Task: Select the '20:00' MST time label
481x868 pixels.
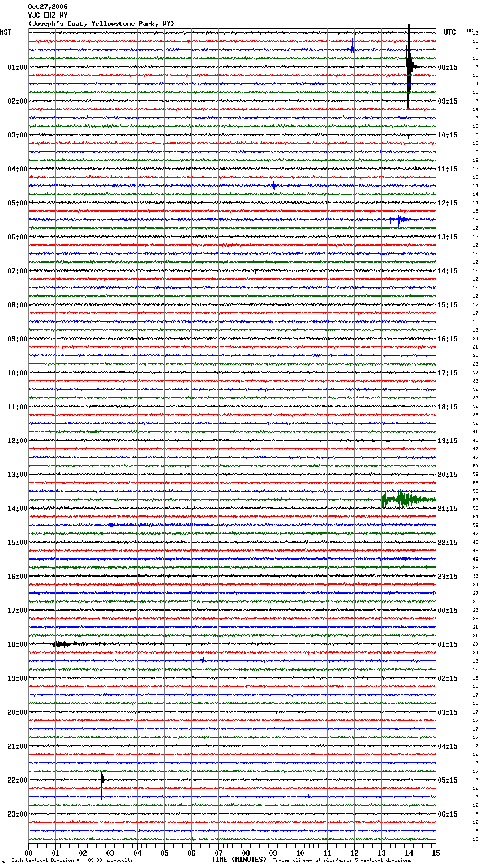Action: tap(18, 712)
